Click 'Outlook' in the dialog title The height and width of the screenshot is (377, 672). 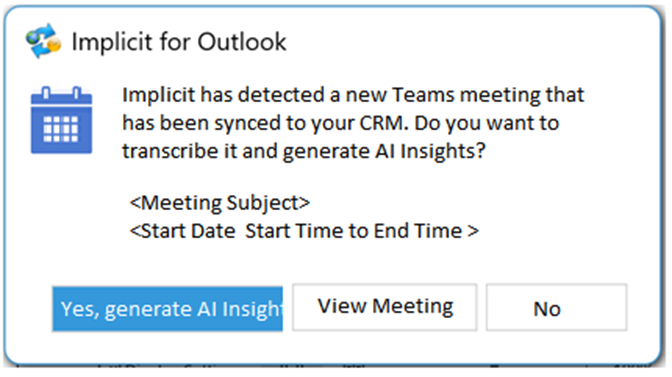[x=242, y=42]
